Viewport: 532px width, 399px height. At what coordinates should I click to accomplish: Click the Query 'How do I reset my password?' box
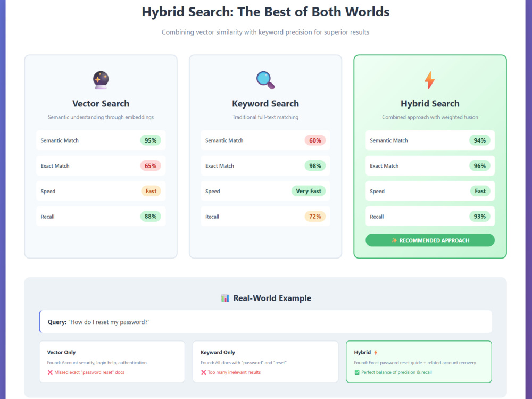[265, 322]
